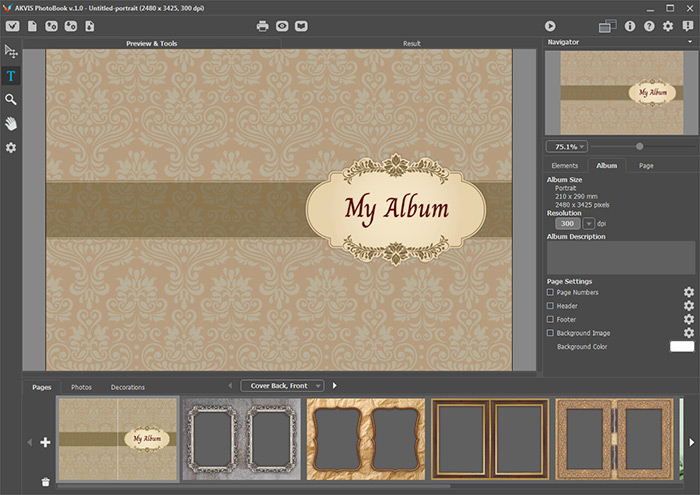
Task: Open the resolution dpi dropdown arrow
Action: pyautogui.click(x=589, y=223)
